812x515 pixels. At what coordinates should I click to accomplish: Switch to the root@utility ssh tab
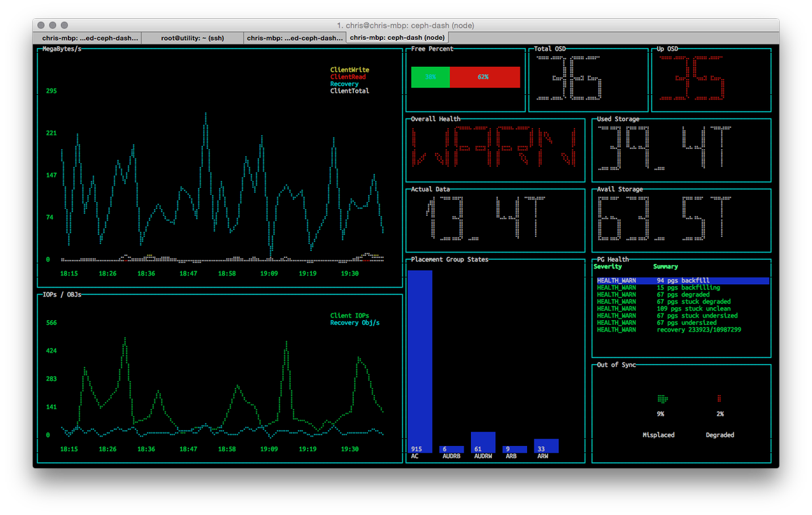[x=192, y=39]
